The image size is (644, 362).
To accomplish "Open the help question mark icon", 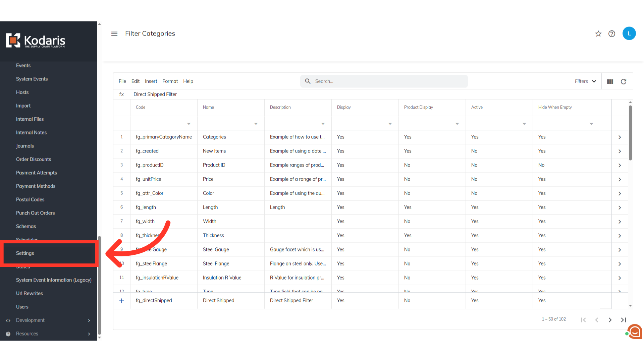I will (612, 34).
